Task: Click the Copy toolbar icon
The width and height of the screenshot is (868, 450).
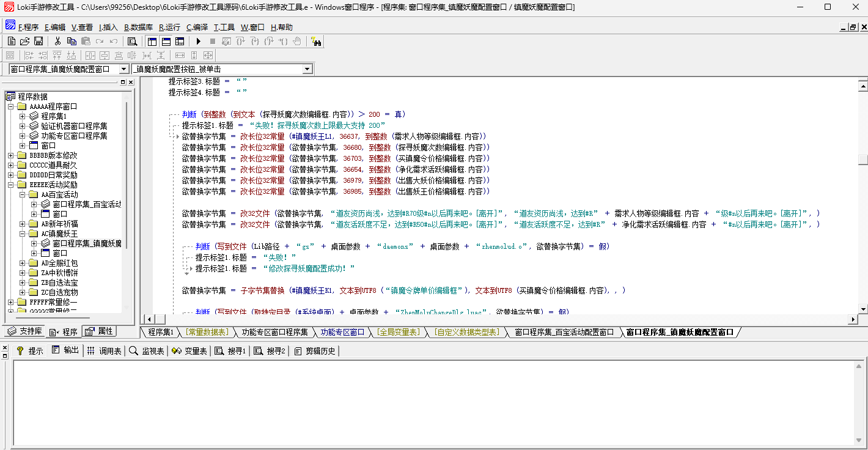Action: click(x=72, y=42)
